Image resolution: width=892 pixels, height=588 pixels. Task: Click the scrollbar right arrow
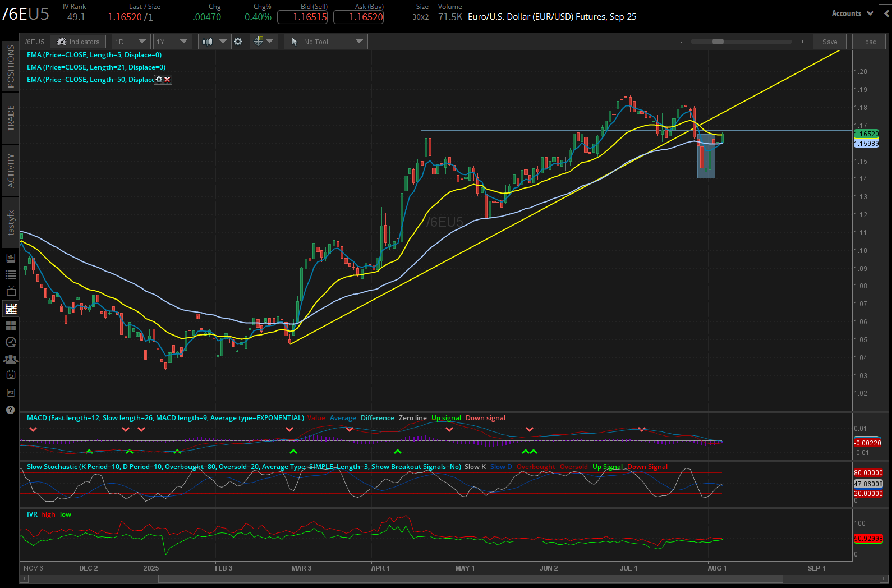(x=884, y=578)
